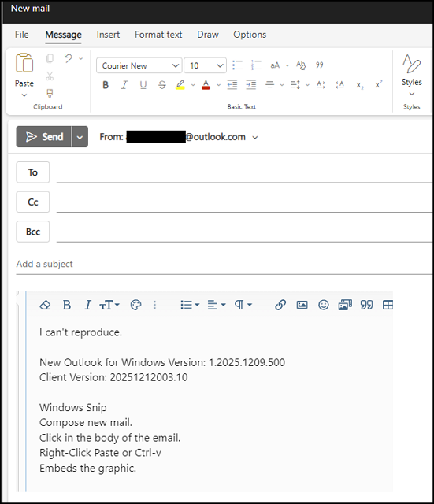Click the insert image icon in pasted toolbar
434x504 pixels.
(302, 305)
